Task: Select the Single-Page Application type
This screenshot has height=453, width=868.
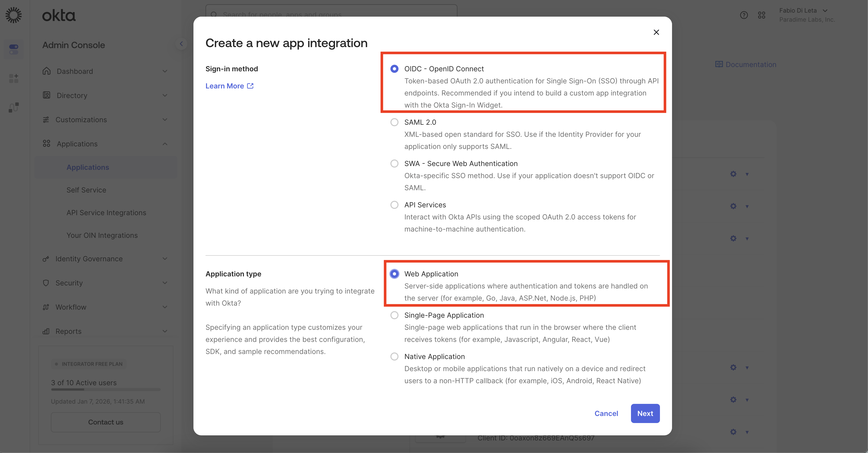Action: [394, 315]
